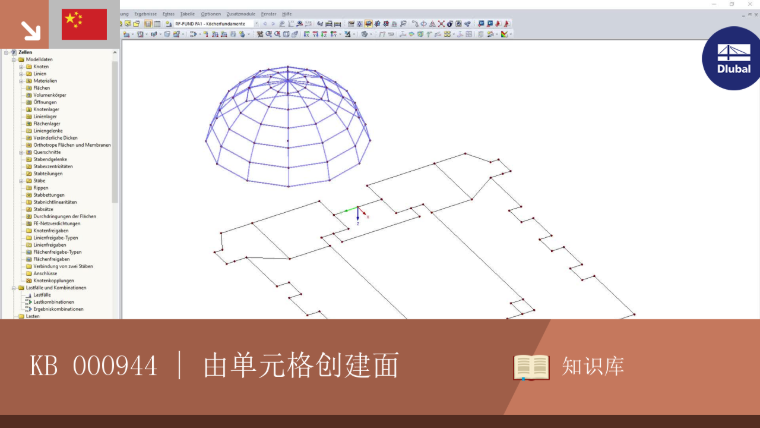Click the Lastkombinationen icon in the navigator
The image size is (760, 428).
click(x=29, y=302)
